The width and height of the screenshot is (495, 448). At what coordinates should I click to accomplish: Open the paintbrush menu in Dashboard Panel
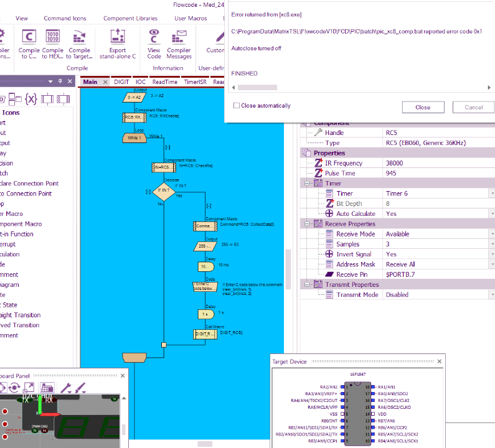[80, 388]
